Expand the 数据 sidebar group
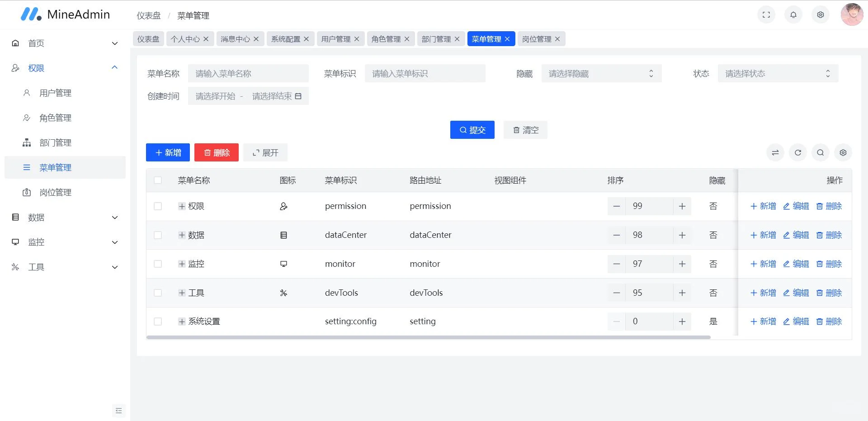The image size is (868, 421). 65,218
